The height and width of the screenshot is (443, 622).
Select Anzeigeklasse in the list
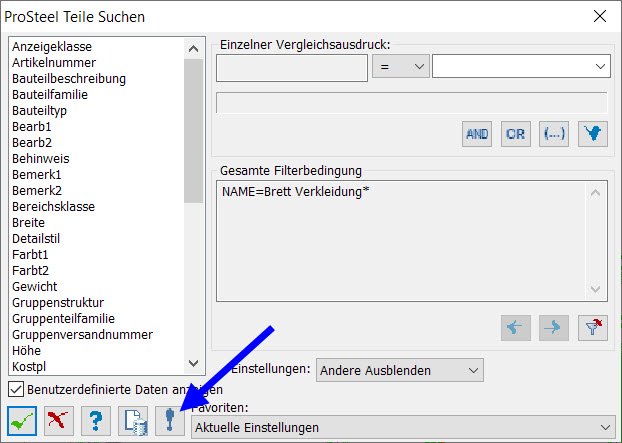52,46
